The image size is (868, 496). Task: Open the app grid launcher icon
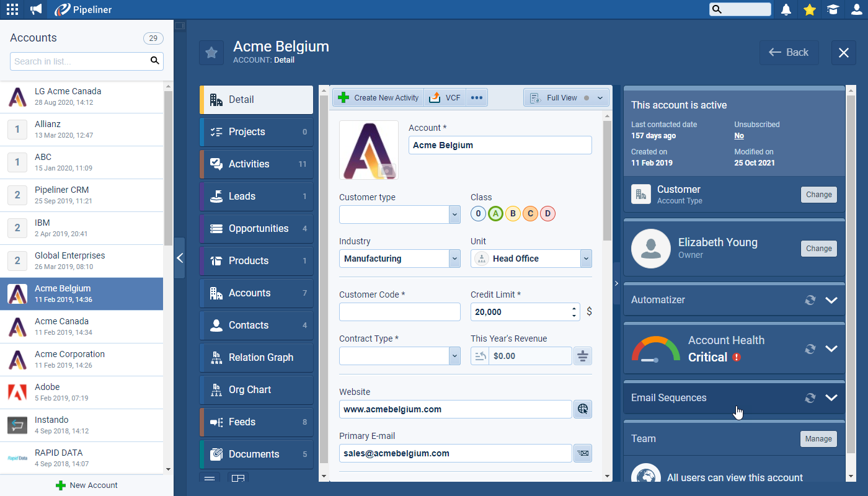coord(12,9)
